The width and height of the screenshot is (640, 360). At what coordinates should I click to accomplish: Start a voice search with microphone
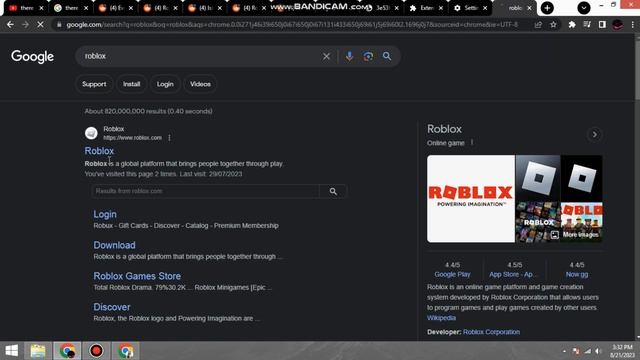[349, 56]
